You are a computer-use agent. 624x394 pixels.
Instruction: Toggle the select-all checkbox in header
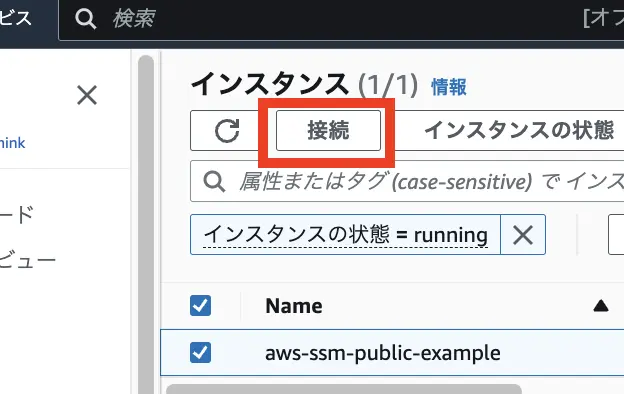[x=201, y=306]
